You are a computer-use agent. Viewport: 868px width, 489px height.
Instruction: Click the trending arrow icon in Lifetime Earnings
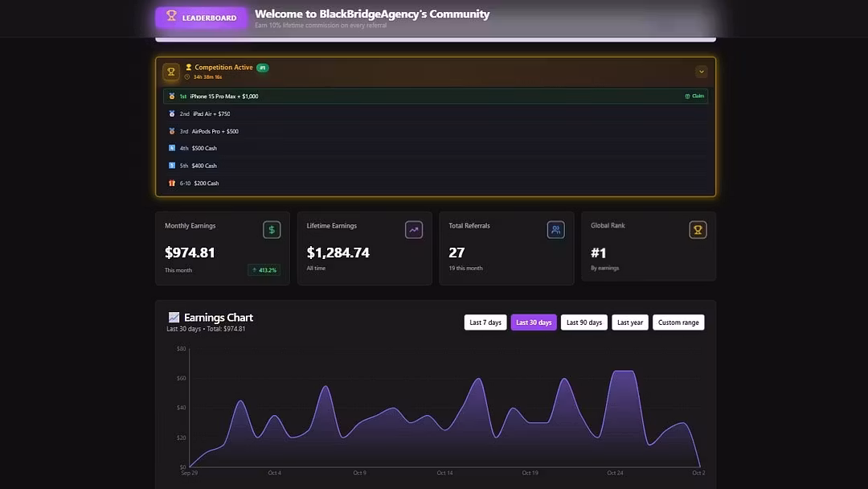click(414, 230)
